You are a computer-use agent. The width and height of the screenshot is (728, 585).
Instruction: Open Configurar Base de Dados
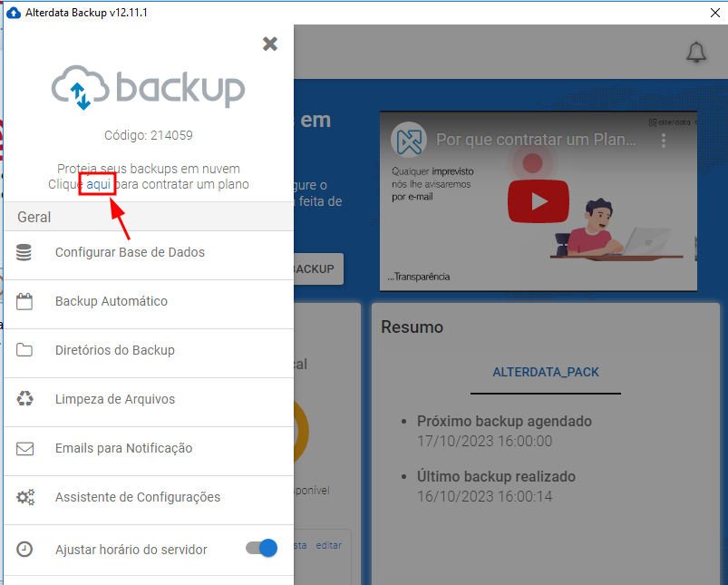tap(149, 253)
